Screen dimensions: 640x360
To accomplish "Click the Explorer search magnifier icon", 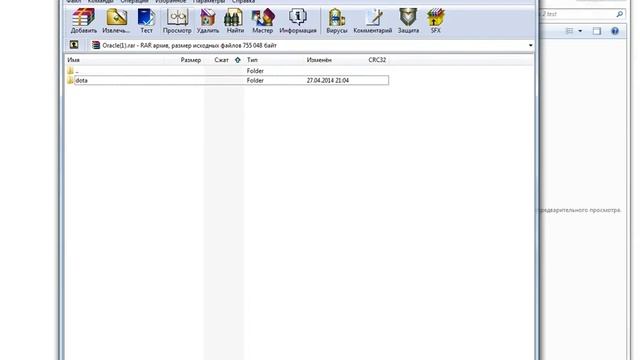I will pos(620,14).
